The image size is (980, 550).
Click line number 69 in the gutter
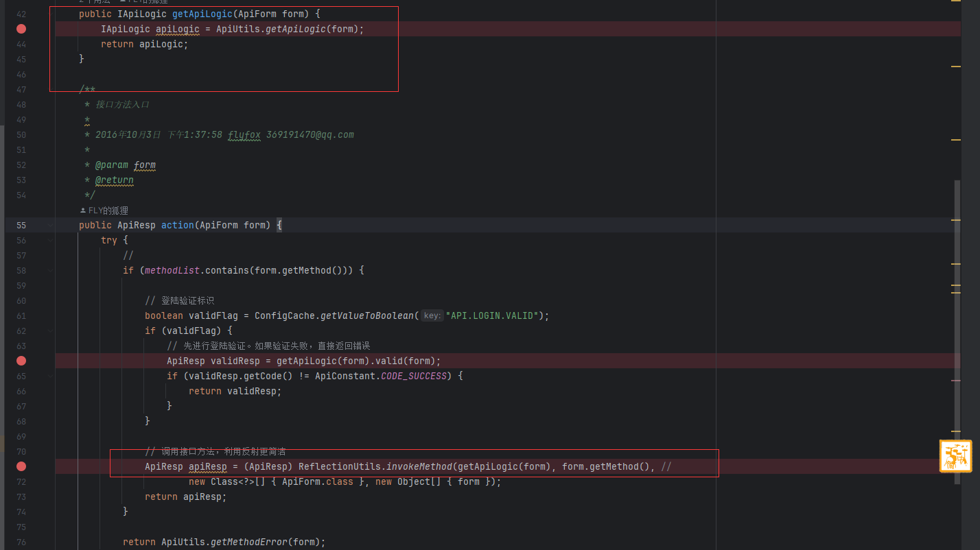tap(21, 436)
